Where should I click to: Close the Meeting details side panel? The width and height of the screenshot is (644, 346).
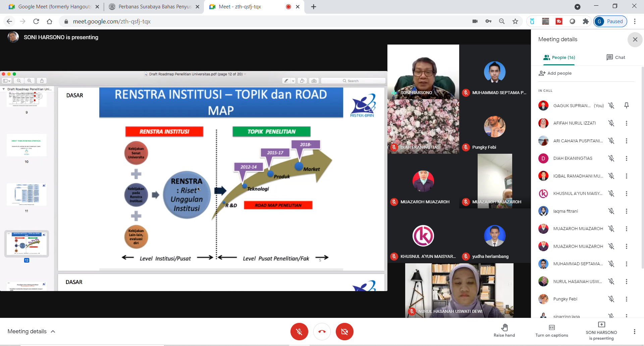635,40
